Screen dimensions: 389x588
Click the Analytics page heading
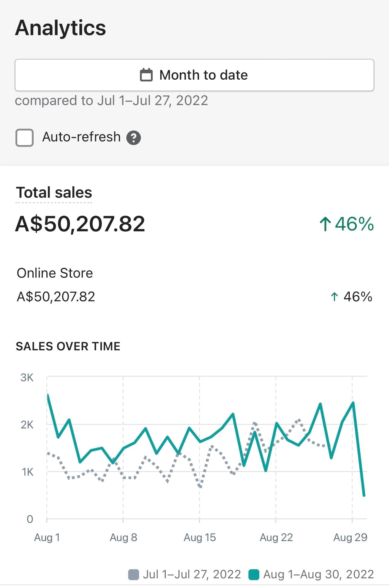click(61, 28)
